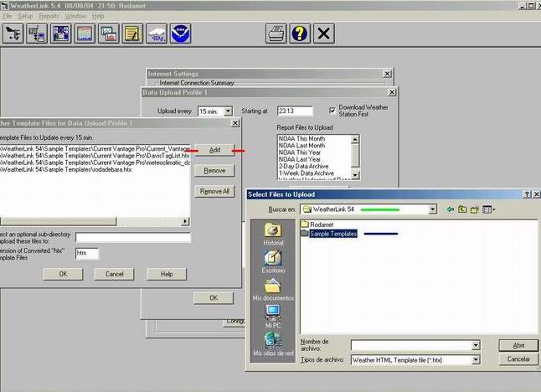The width and height of the screenshot is (541, 392).
Task: Open the Help menu
Action: pyautogui.click(x=98, y=16)
